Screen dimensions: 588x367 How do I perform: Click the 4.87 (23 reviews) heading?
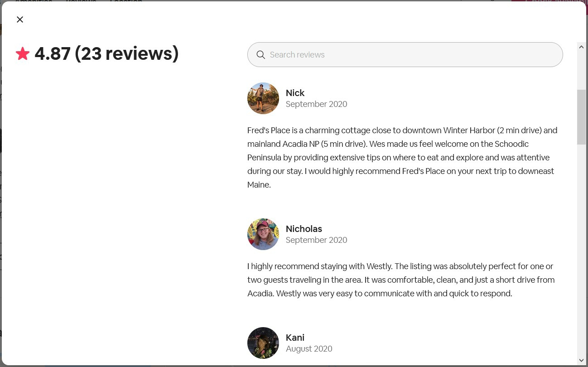pyautogui.click(x=106, y=54)
